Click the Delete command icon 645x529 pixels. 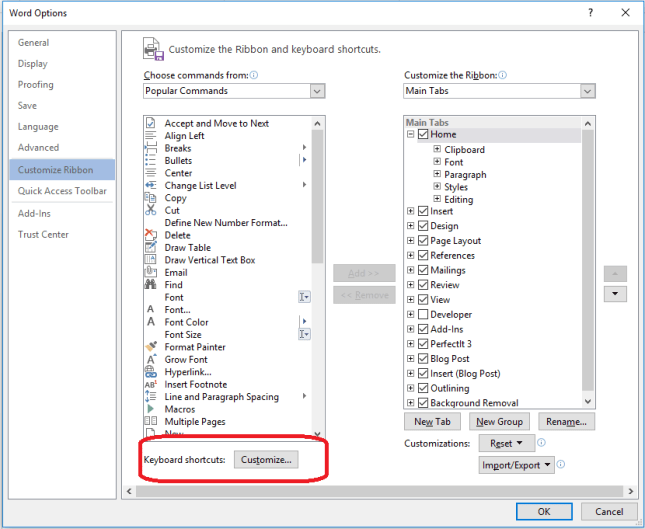(151, 235)
